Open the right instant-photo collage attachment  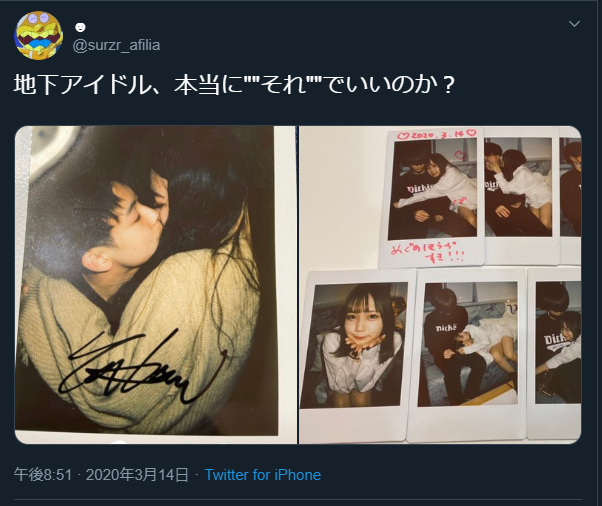pos(440,284)
